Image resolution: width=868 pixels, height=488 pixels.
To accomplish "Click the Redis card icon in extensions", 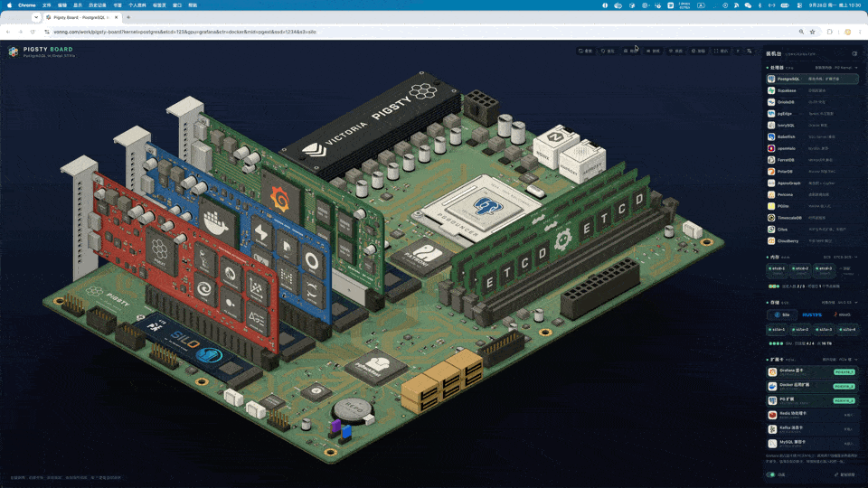I will (772, 415).
